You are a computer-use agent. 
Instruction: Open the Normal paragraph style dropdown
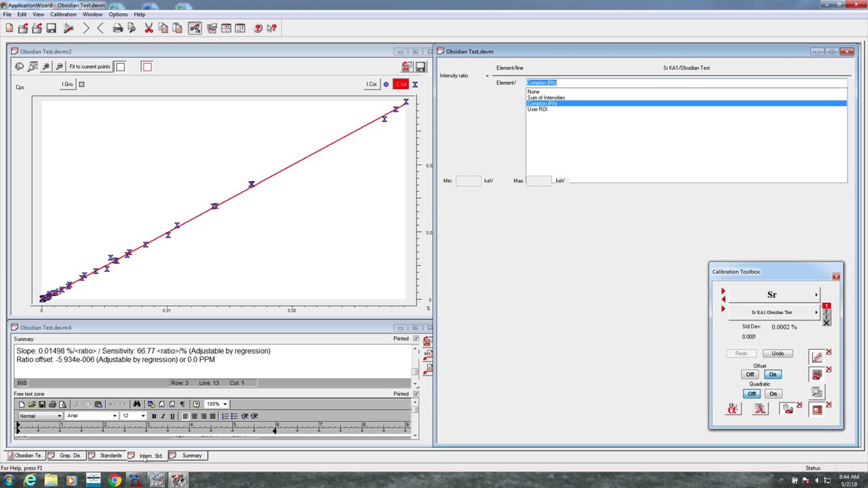(41, 416)
